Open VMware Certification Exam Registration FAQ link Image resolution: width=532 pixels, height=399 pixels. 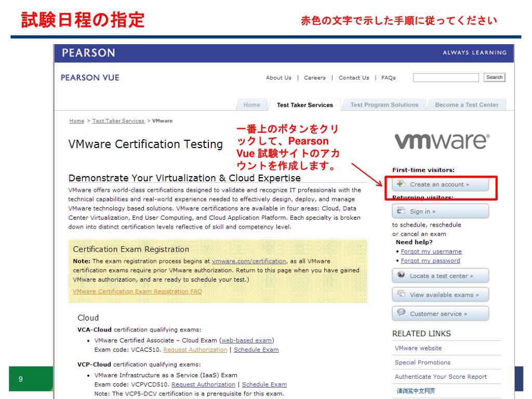point(137,291)
